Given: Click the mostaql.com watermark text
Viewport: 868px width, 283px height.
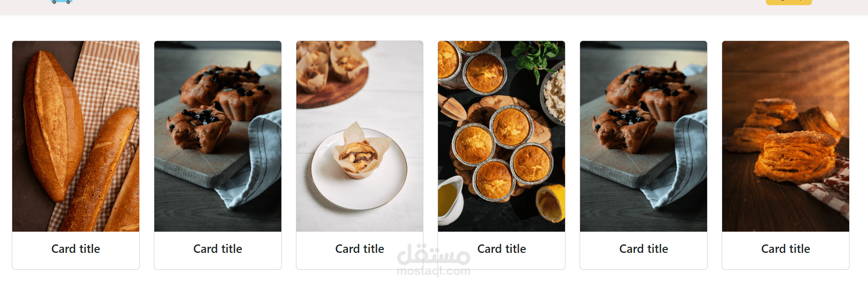Looking at the screenshot, I should click(x=433, y=271).
